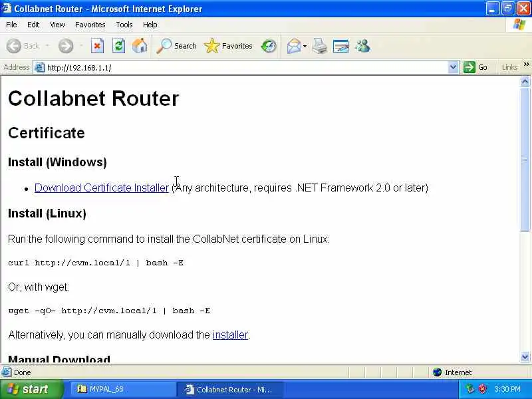Switch to MYPAL_68 taskbar window
The image size is (532, 399).
[123, 389]
